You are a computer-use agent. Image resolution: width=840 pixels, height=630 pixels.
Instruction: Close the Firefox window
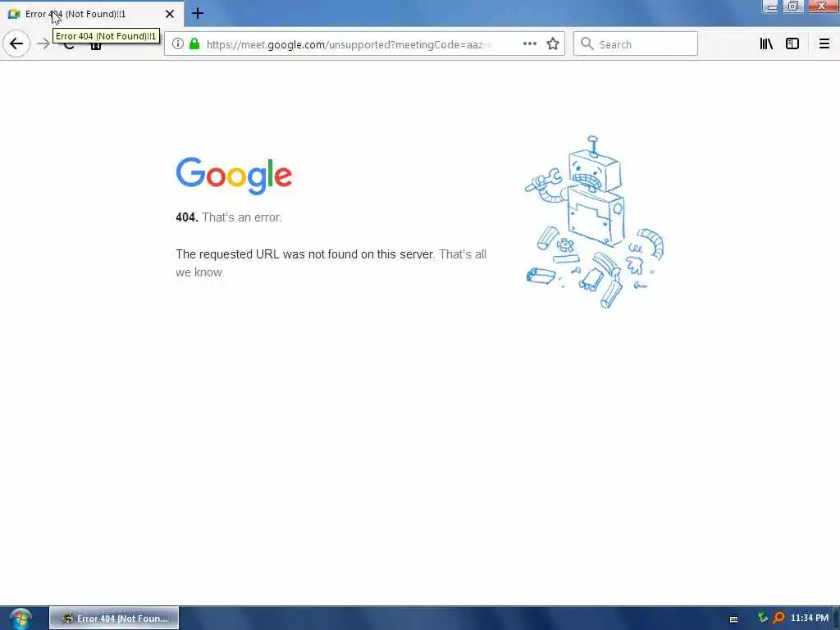click(x=821, y=7)
